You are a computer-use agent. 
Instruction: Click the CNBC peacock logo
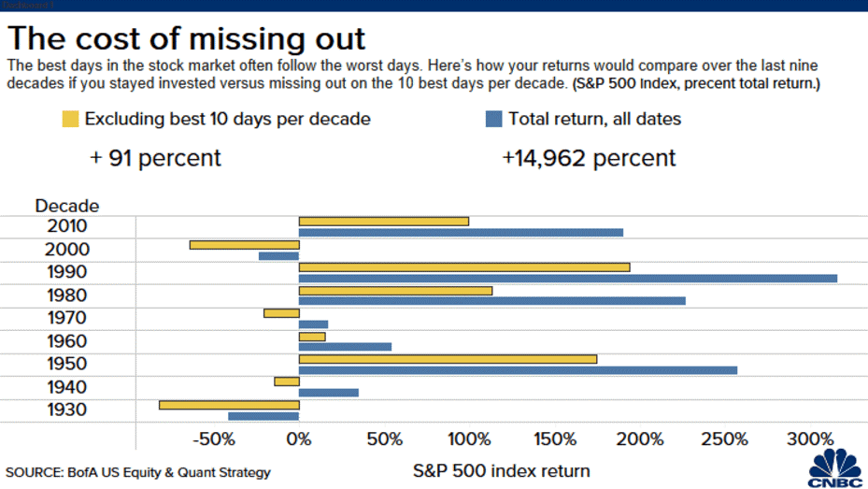point(833,467)
